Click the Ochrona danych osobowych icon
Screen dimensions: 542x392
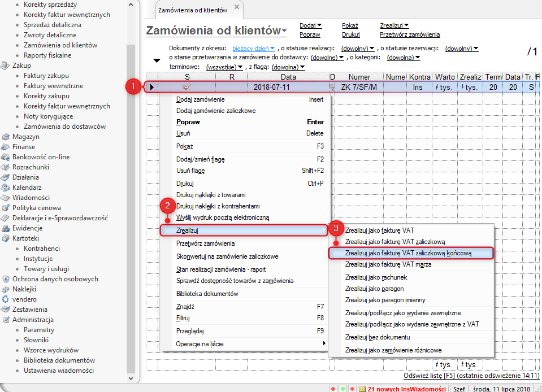click(x=5, y=279)
